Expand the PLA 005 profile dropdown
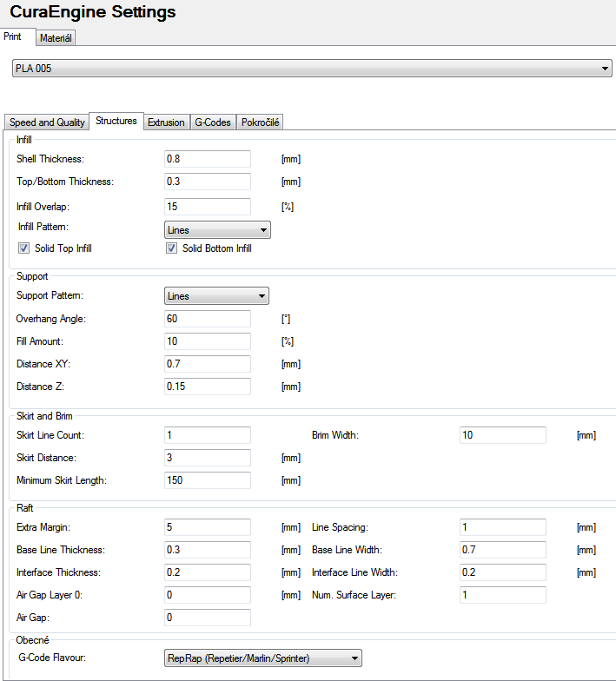Viewport: 616px width, 681px height. (x=313, y=69)
